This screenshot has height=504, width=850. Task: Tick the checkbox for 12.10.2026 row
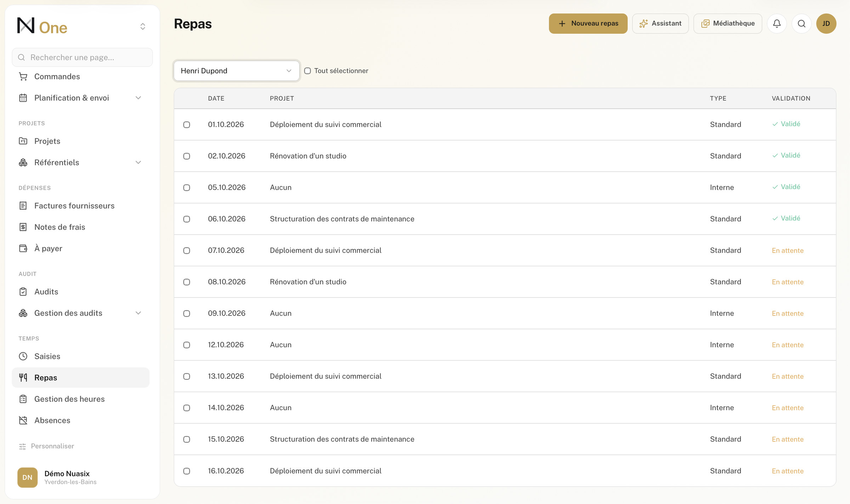coord(187,345)
